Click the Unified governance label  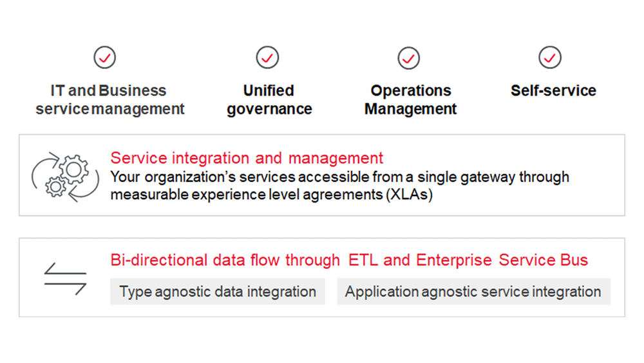point(269,100)
